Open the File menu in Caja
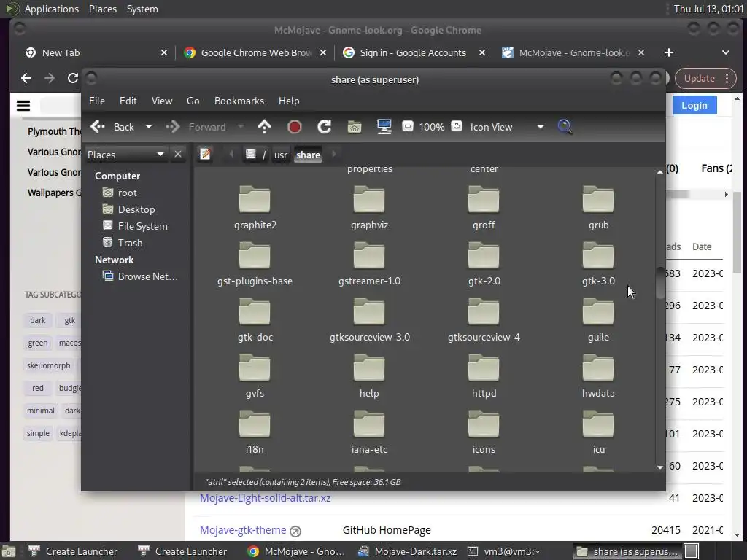 coord(97,101)
